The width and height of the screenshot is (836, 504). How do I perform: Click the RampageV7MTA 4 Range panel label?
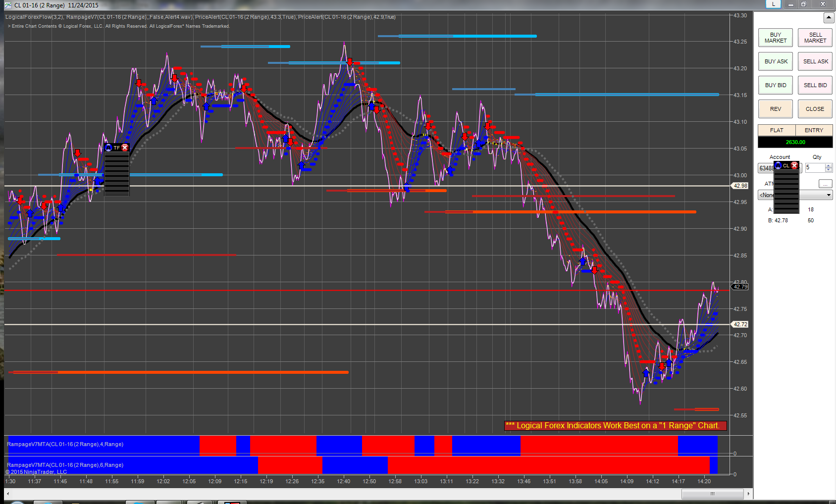click(x=65, y=444)
